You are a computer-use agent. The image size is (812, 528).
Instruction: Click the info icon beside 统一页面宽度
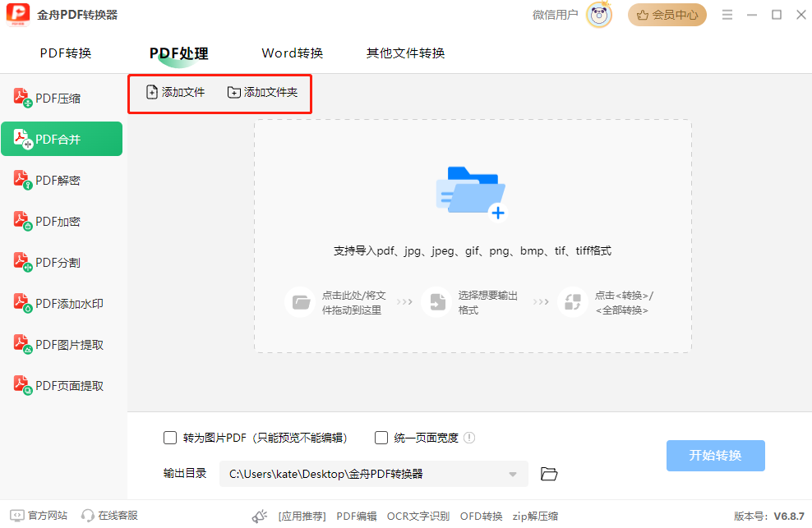(469, 438)
